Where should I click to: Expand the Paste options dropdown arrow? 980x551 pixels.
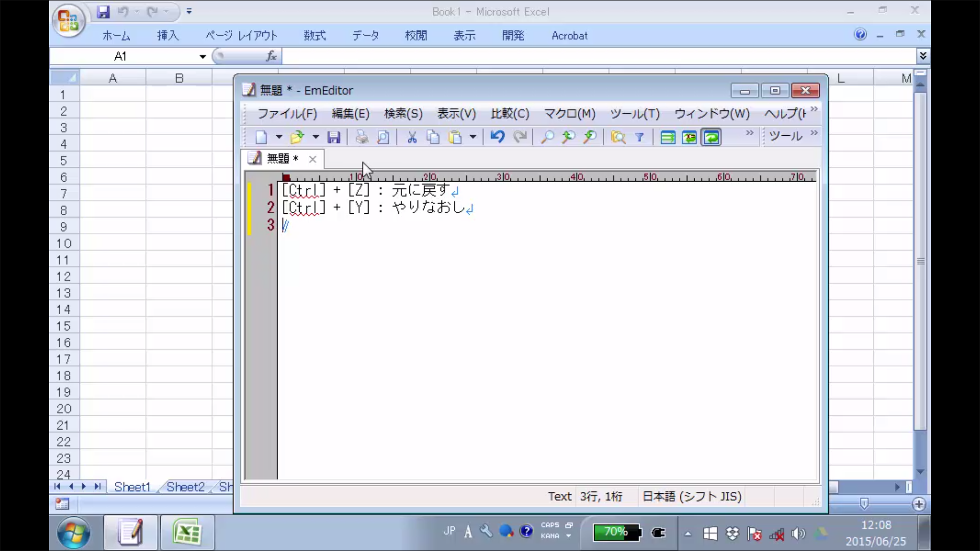473,137
